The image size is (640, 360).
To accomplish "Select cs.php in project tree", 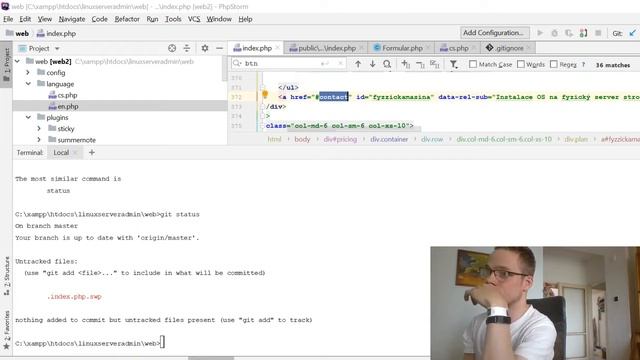I will (x=63, y=95).
